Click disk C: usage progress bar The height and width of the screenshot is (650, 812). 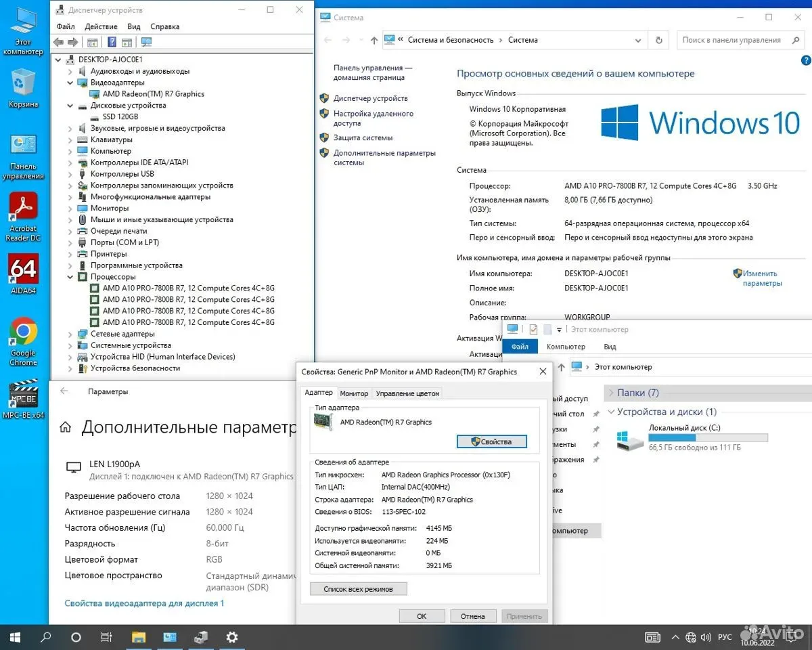point(708,438)
